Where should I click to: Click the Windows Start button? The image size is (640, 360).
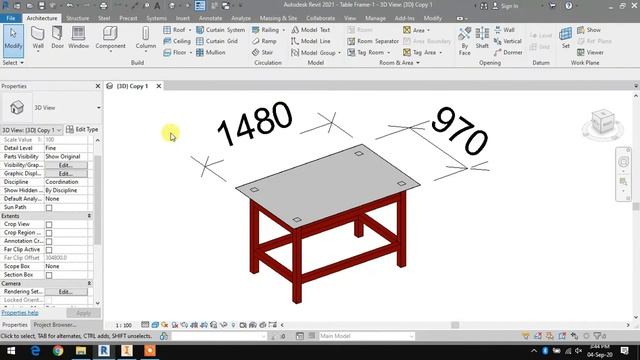click(x=11, y=351)
